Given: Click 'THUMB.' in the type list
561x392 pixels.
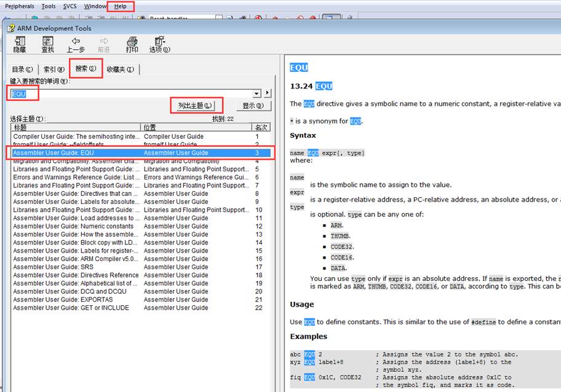Looking at the screenshot, I should [x=340, y=236].
